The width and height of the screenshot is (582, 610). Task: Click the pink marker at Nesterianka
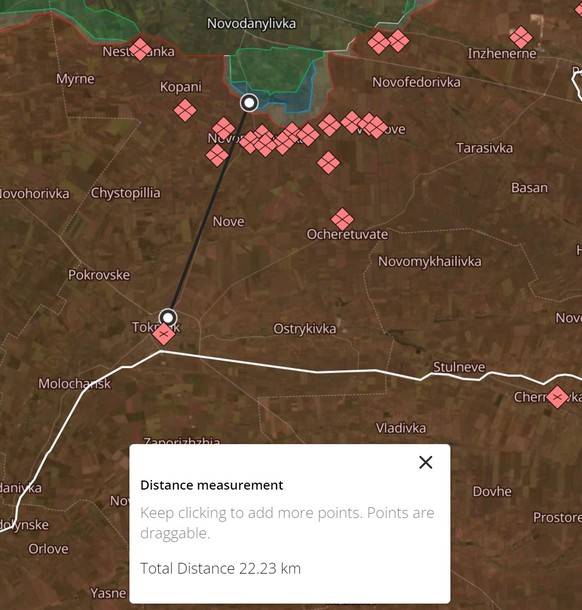point(140,49)
